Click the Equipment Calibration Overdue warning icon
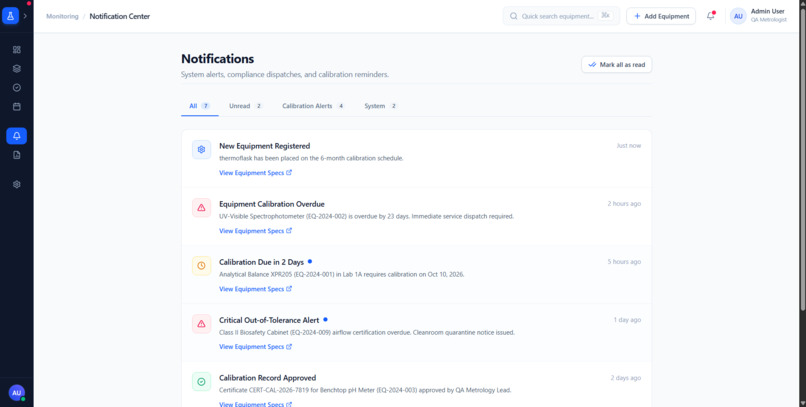 click(202, 208)
